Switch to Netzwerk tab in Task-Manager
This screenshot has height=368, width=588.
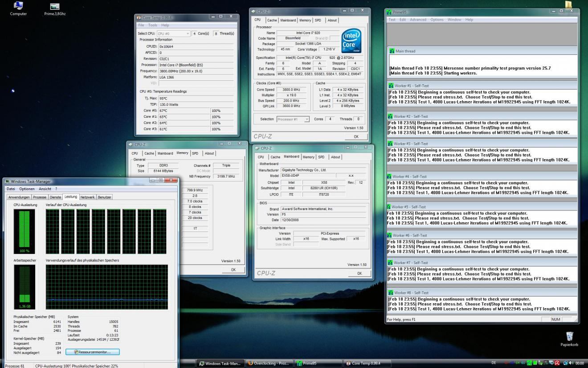point(87,197)
